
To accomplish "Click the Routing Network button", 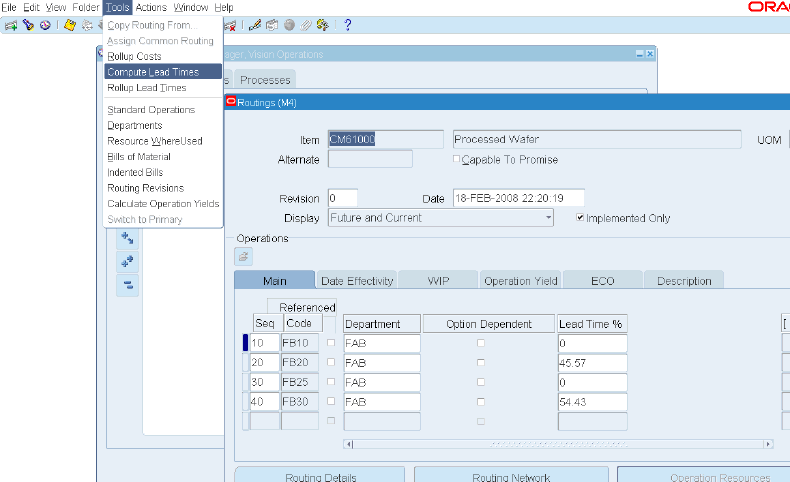I will point(511,475).
